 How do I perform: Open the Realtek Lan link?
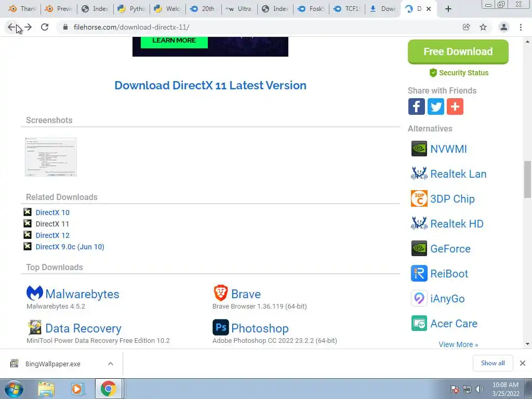point(458,174)
